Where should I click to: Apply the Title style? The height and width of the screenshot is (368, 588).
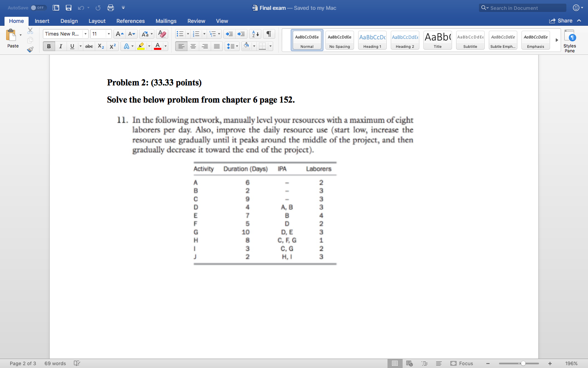(x=438, y=40)
